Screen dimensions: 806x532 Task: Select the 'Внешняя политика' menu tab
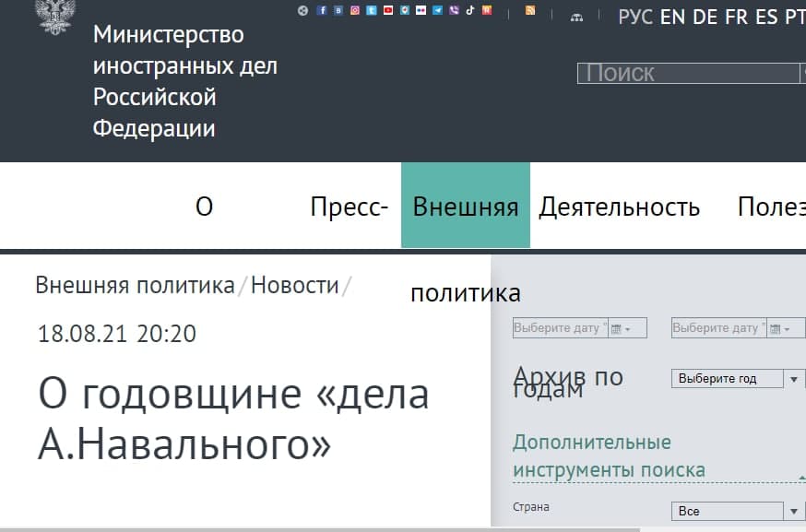point(465,207)
